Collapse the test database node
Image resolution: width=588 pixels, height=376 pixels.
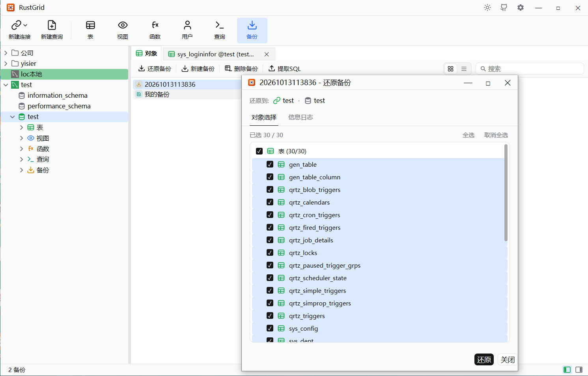[x=13, y=117]
